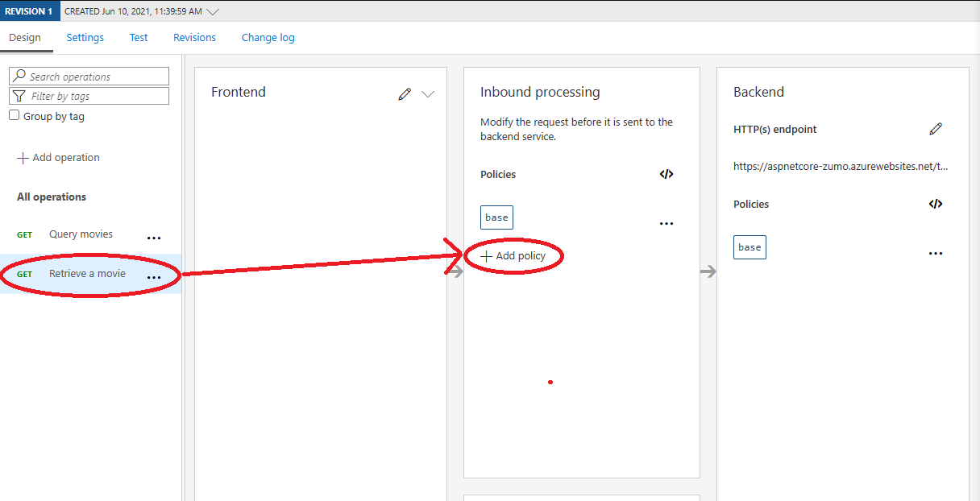
Task: Expand the Revision 1 created dropdown
Action: click(213, 11)
